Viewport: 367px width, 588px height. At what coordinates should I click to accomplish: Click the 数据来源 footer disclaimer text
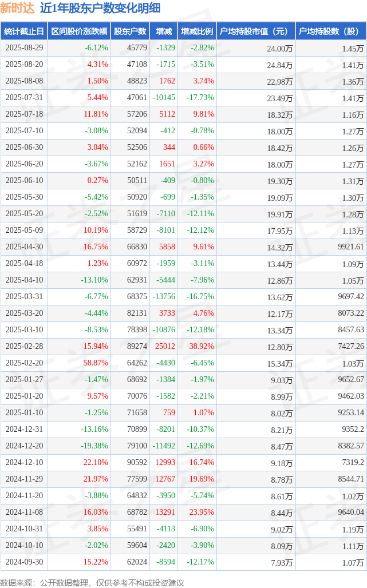point(92,583)
